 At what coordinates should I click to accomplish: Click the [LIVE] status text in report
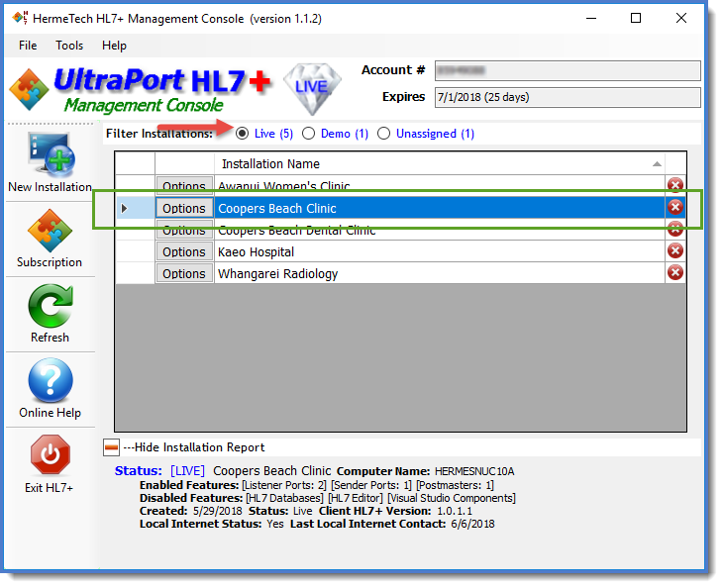click(x=187, y=471)
